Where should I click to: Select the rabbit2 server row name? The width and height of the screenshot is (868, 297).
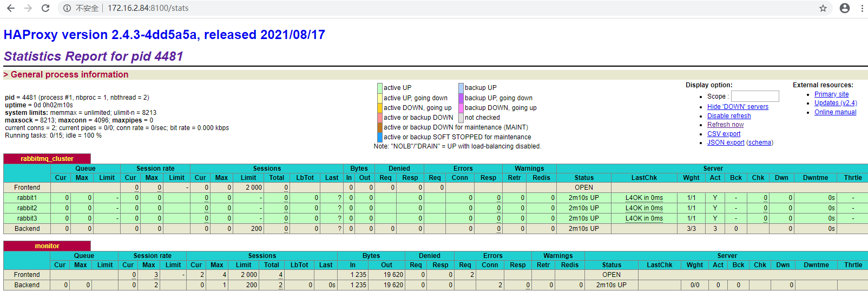tap(27, 208)
